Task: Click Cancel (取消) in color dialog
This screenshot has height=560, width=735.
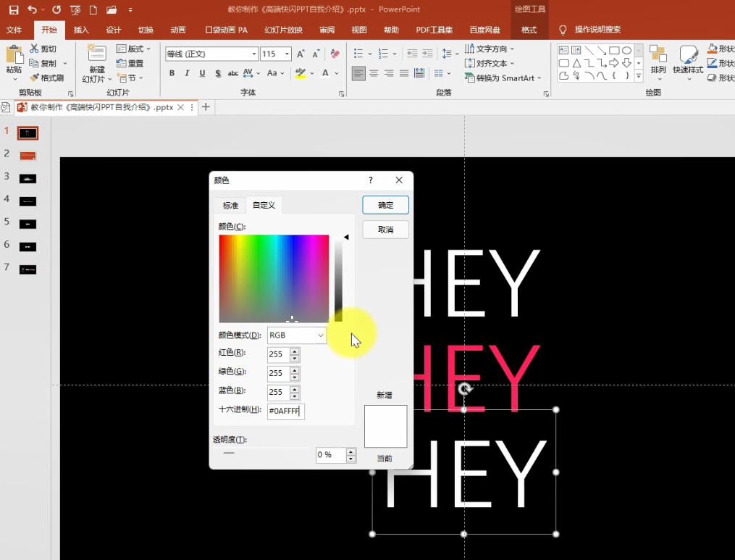Action: coord(385,230)
